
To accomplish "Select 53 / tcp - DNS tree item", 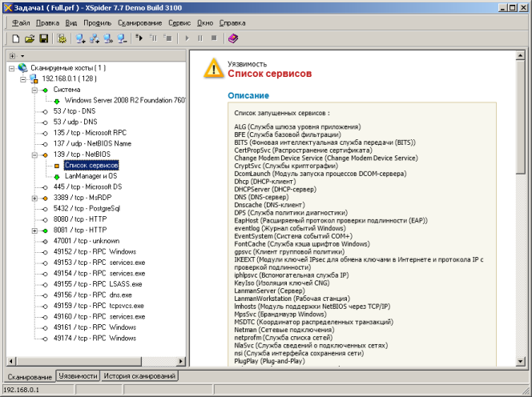I will [75, 111].
